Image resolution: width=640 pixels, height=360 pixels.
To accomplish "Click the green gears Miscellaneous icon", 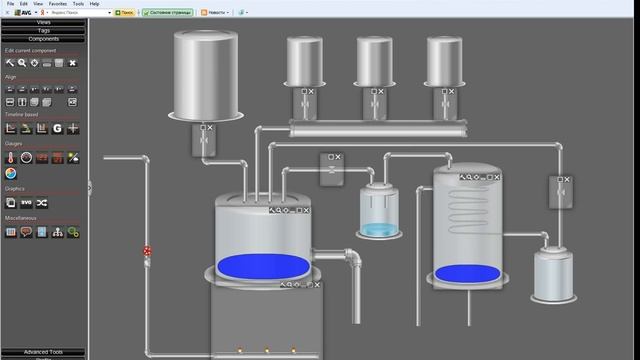I will 73,232.
